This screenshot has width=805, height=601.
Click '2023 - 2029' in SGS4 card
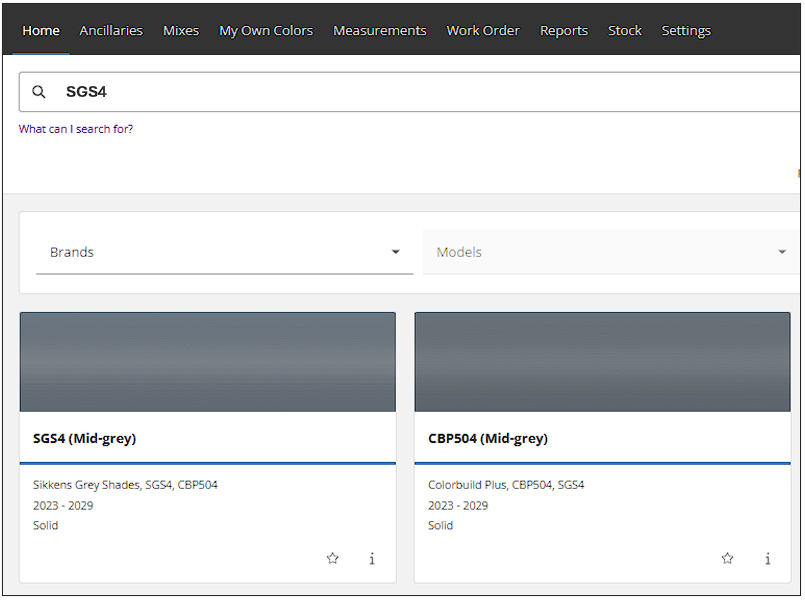tap(63, 506)
